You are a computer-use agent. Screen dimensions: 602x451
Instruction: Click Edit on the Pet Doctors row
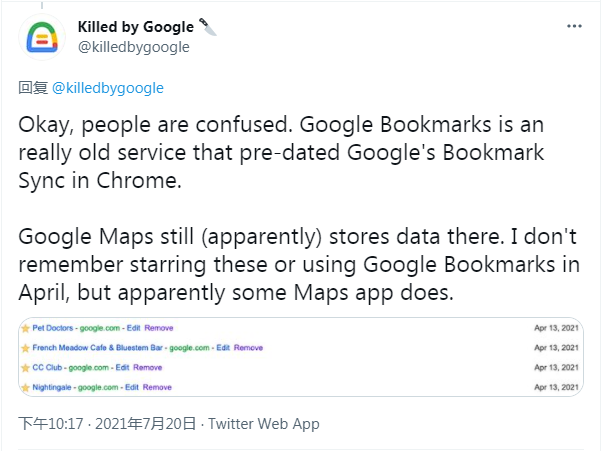tap(134, 327)
